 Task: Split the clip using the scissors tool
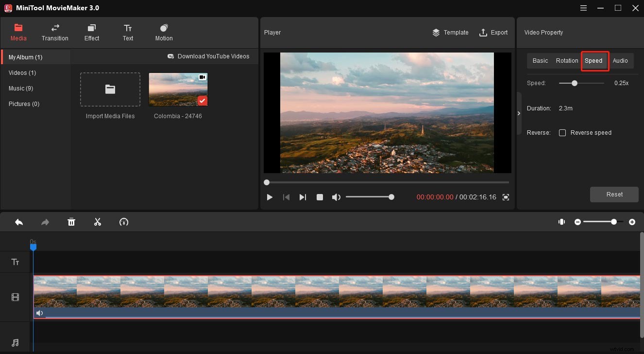(97, 222)
